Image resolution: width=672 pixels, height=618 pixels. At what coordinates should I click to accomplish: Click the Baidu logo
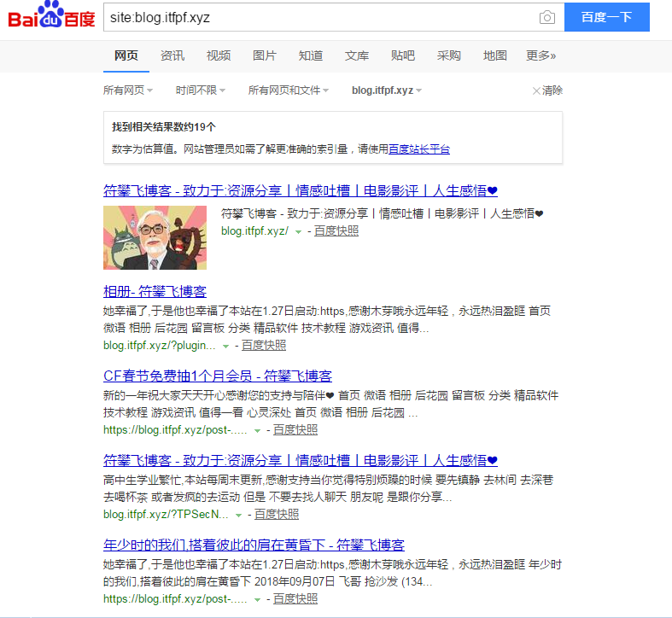(x=51, y=15)
